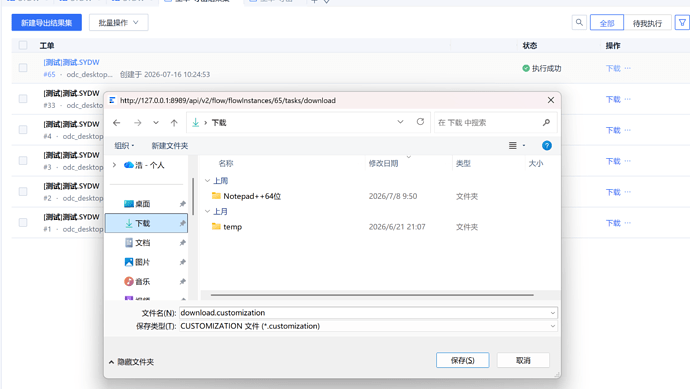Click the search magnifier in 在 下载 中搜索 box

coord(546,122)
